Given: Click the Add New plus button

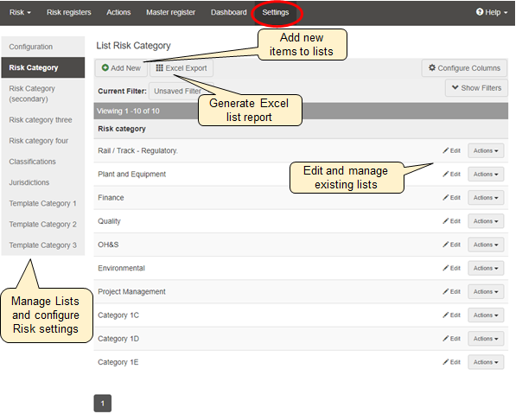Looking at the screenshot, I should pos(121,67).
